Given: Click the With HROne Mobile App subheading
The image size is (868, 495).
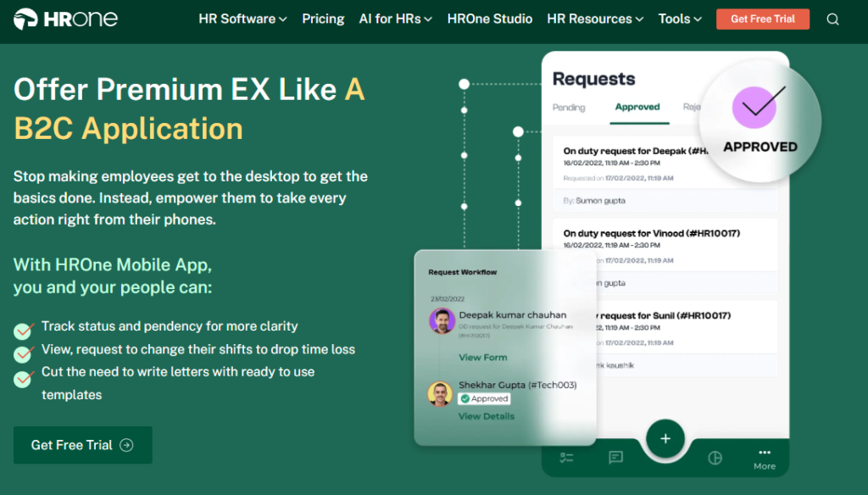Looking at the screenshot, I should click(113, 275).
